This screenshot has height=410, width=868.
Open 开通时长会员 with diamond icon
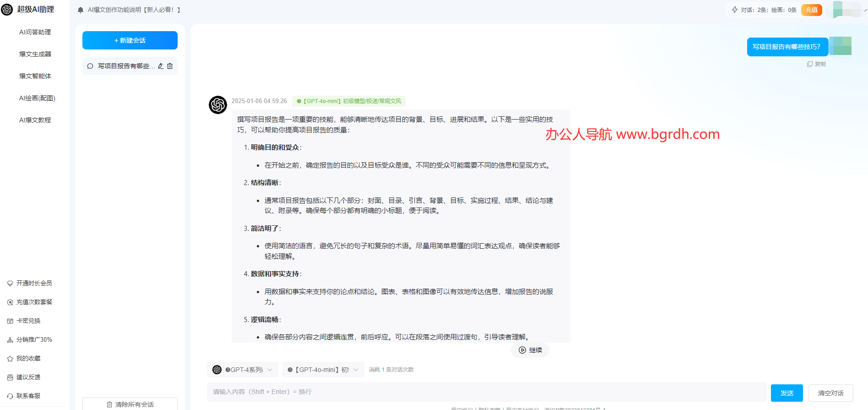pos(30,283)
